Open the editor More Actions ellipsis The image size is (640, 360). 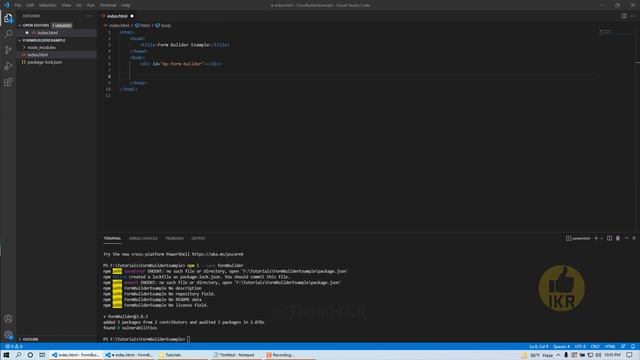coord(633,16)
